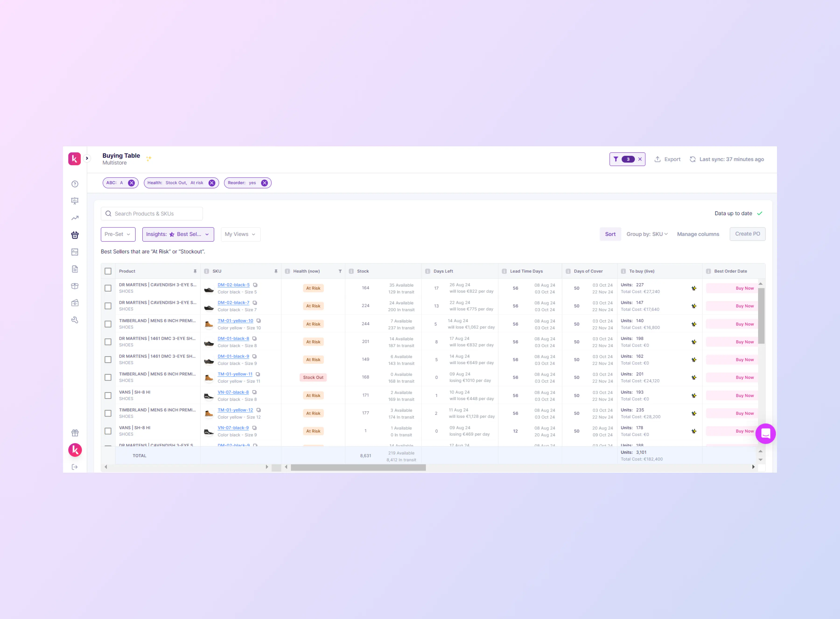Open the Insights Best Sellers dropdown
This screenshot has height=619, width=840.
click(x=178, y=234)
